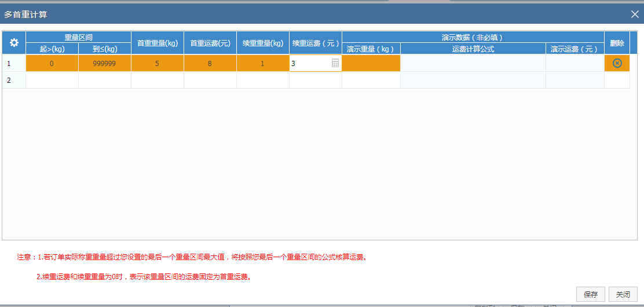Image resolution: width=644 pixels, height=307 pixels.
Task: Click the 续重运费 cell in row 2
Action: 316,80
